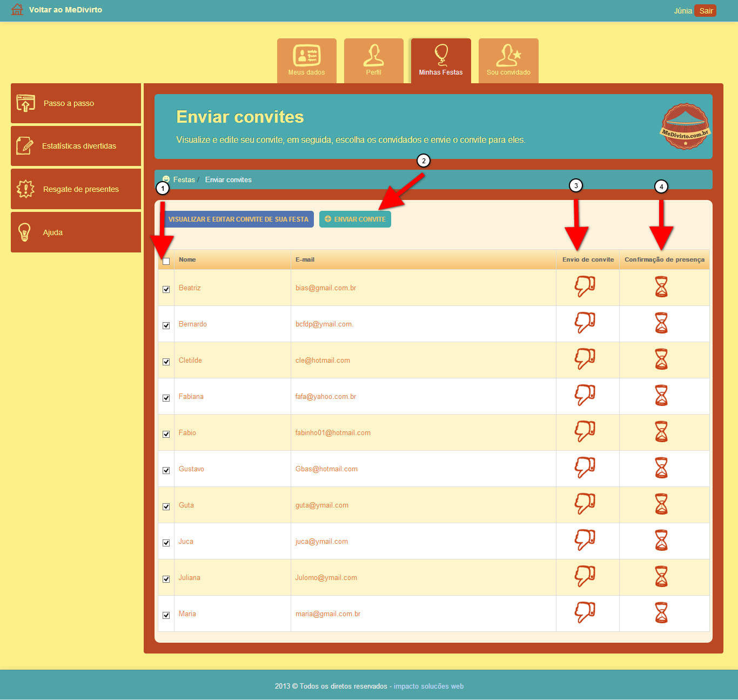The width and height of the screenshot is (738, 700).
Task: Toggle the select-all checkbox in table header
Action: [166, 262]
